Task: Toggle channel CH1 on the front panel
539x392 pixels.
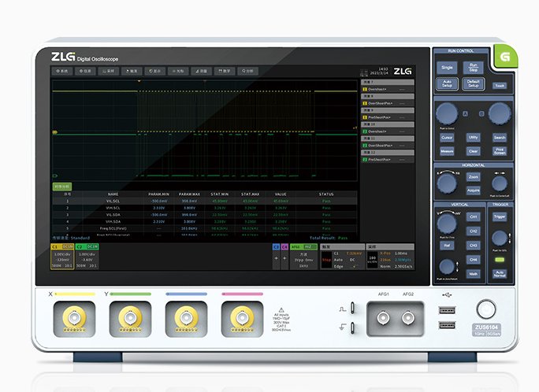Action: 474,216
